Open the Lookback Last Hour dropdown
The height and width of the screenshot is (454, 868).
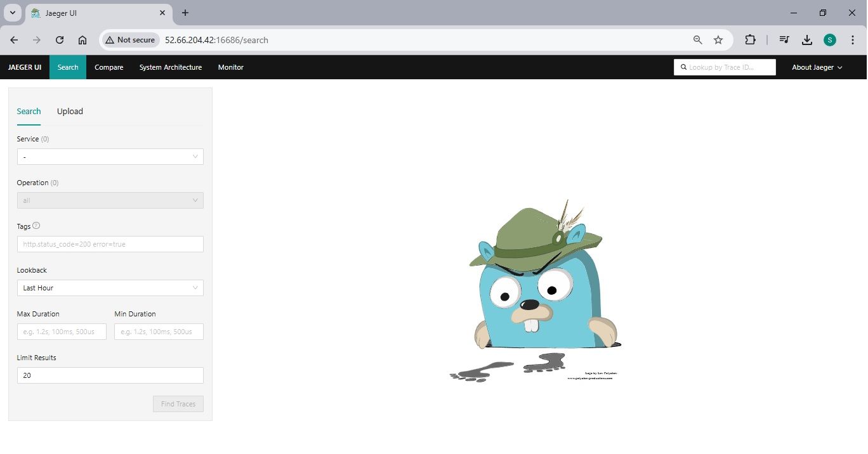[110, 288]
